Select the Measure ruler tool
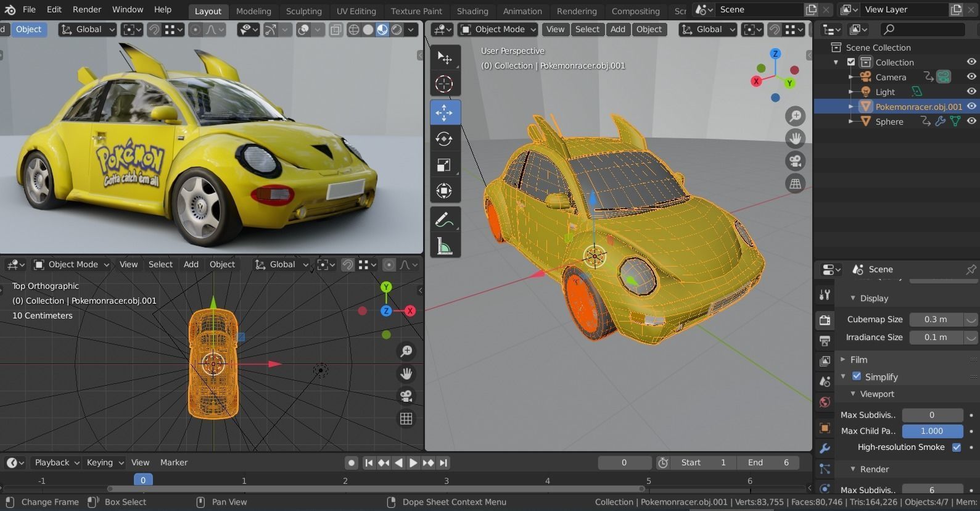Image resolution: width=980 pixels, height=511 pixels. [444, 246]
